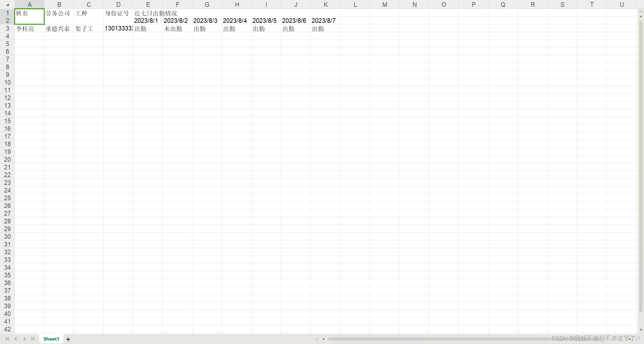Image resolution: width=644 pixels, height=344 pixels.
Task: Select column K header
Action: [325, 5]
